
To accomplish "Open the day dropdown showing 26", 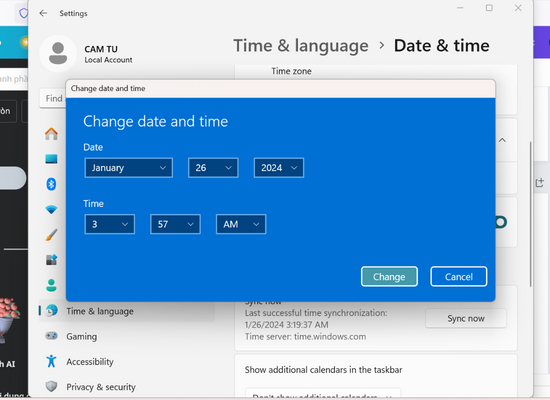I will (x=213, y=168).
